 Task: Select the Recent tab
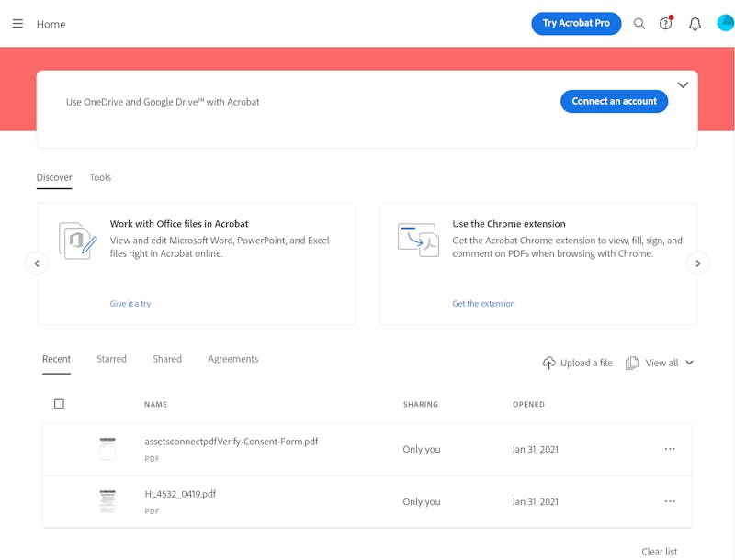tap(56, 359)
